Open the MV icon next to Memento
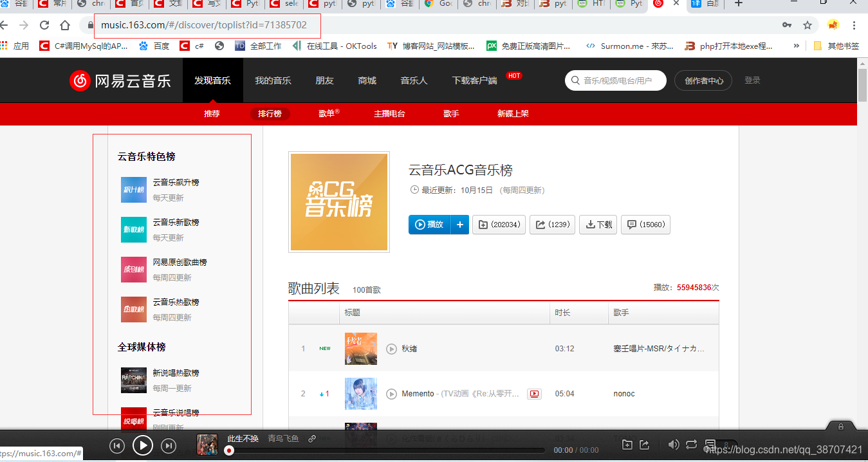 (x=534, y=394)
